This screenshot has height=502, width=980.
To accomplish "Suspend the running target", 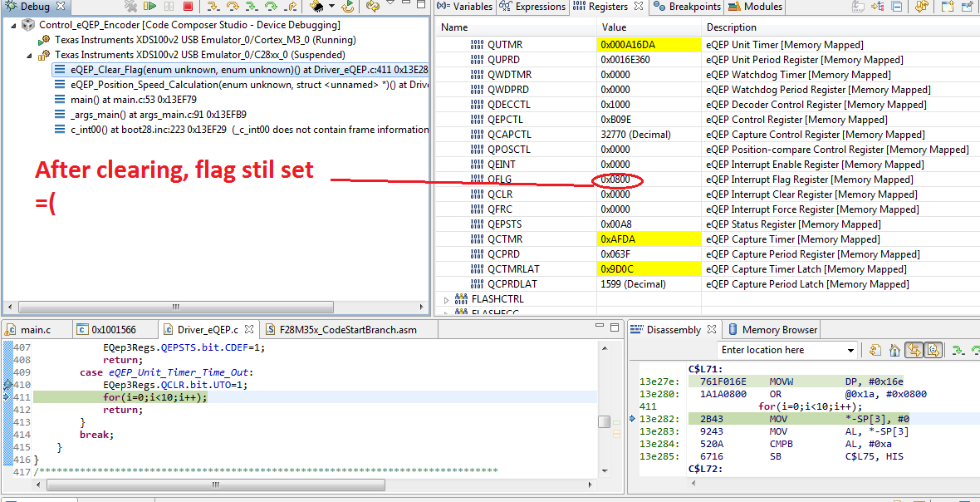I will [x=169, y=7].
